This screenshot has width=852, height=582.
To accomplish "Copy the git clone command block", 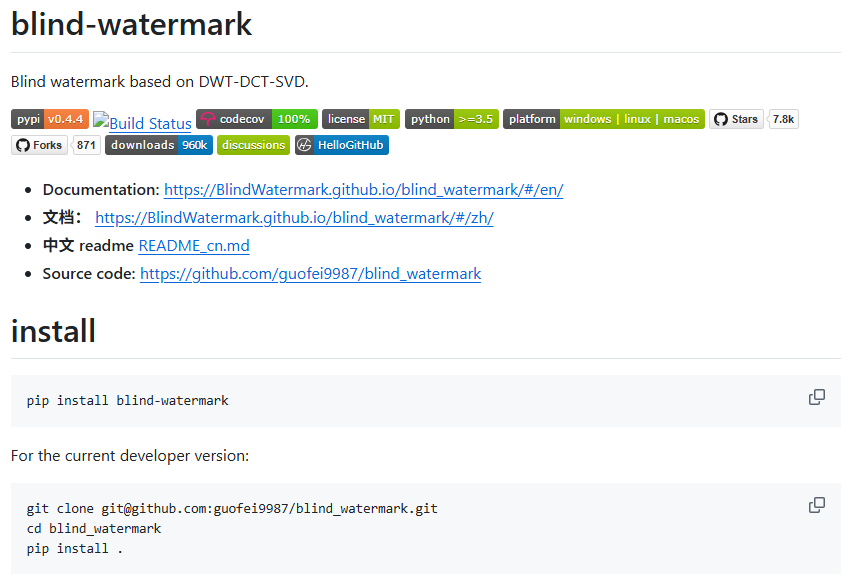I will click(x=817, y=505).
